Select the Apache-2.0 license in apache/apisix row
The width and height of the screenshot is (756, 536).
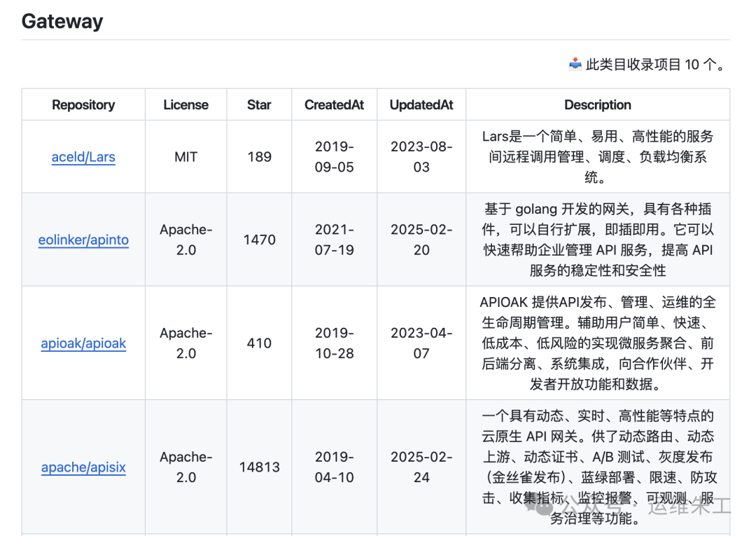click(186, 467)
